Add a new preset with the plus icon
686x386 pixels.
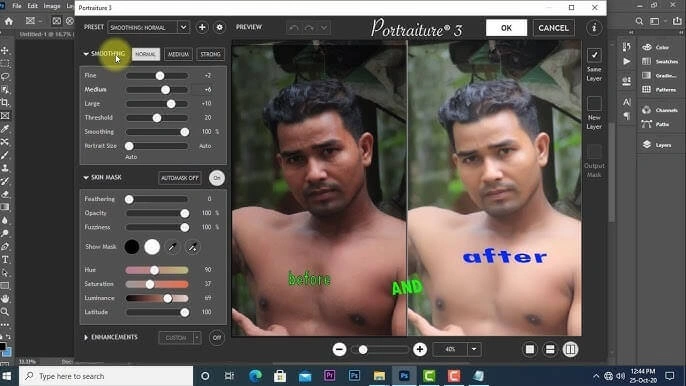(x=202, y=27)
